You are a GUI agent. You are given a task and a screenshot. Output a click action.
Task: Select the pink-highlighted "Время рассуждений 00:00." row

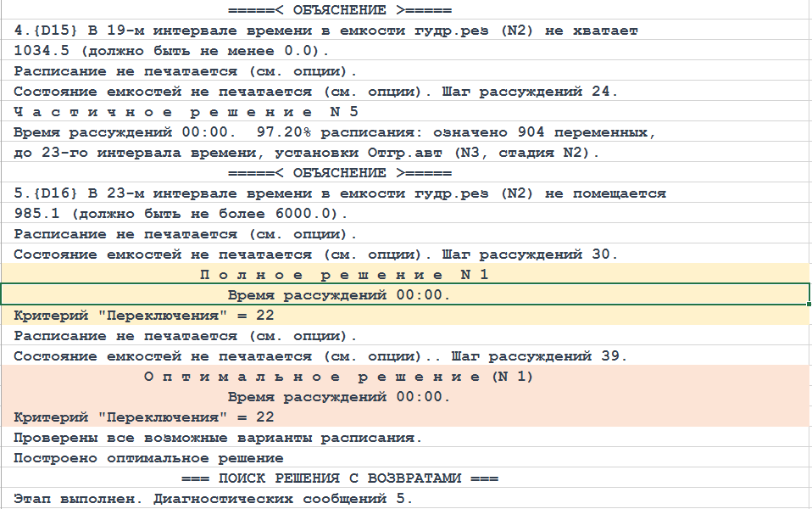(x=339, y=397)
